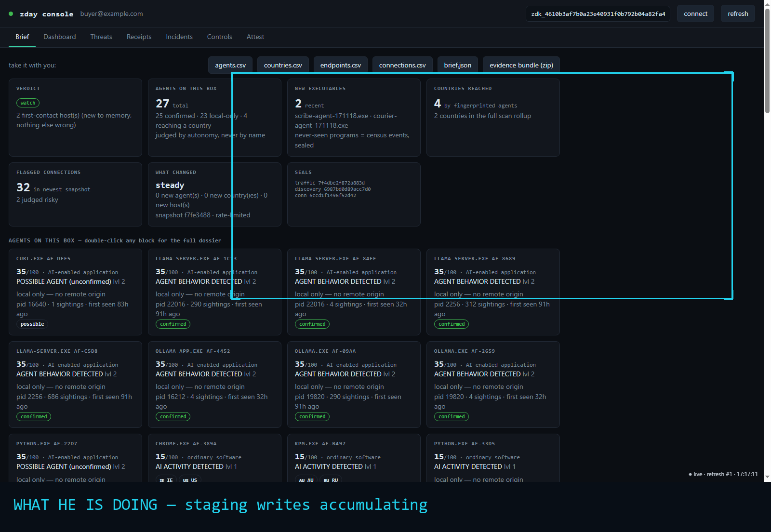Open the New Executables card

[354, 118]
